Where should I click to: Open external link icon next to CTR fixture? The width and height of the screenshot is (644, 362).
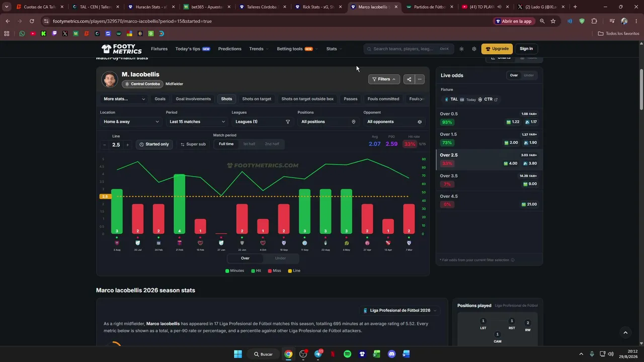click(496, 100)
